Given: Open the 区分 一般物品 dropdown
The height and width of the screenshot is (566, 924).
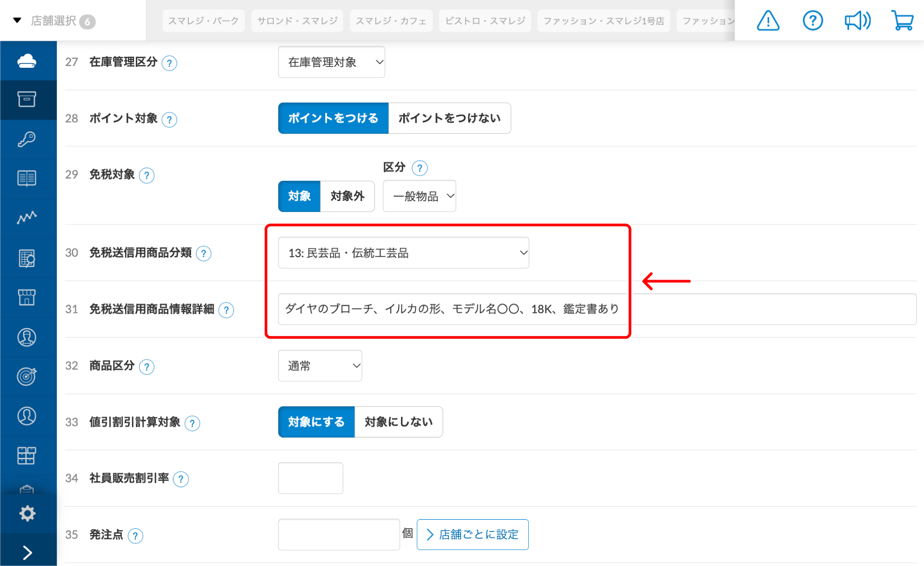Looking at the screenshot, I should [x=419, y=196].
